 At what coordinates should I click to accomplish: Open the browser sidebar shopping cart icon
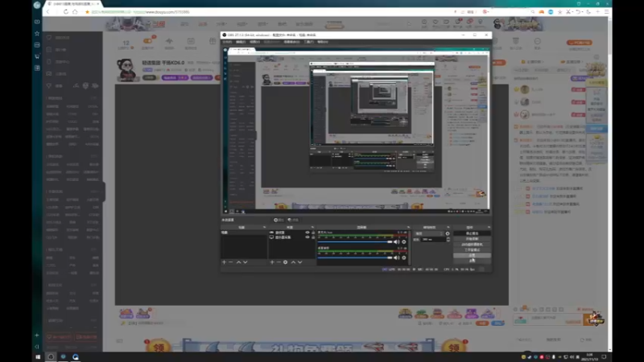37,56
